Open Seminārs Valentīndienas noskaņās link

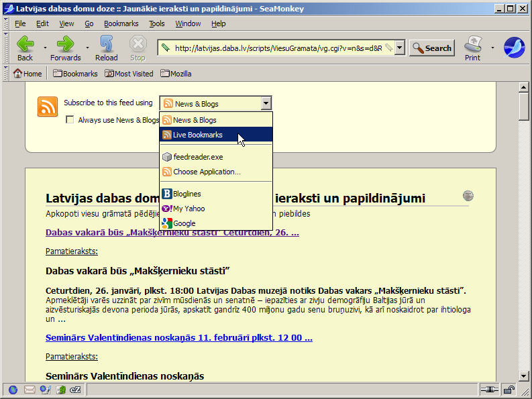pos(179,337)
